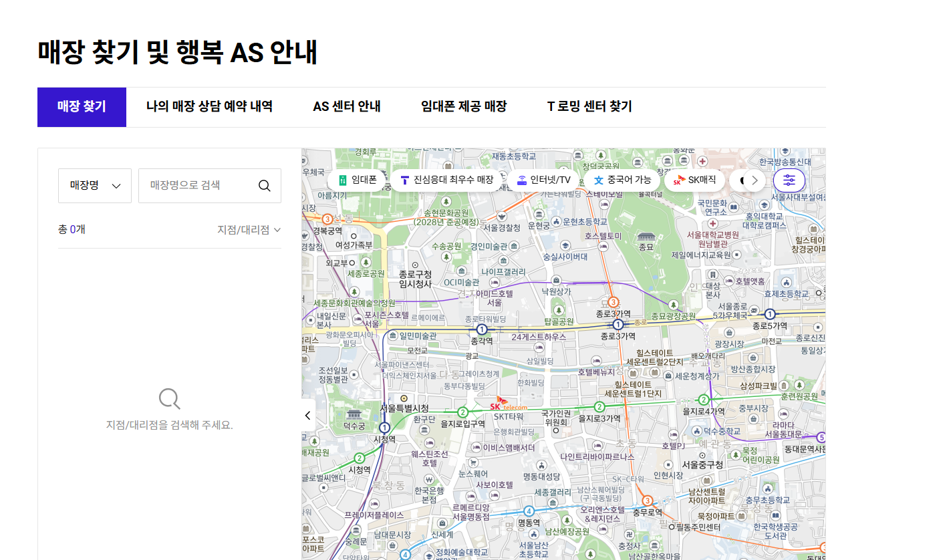Click the 명동대성당 label on map
Screen dimensions: 949x560
[x=541, y=476]
